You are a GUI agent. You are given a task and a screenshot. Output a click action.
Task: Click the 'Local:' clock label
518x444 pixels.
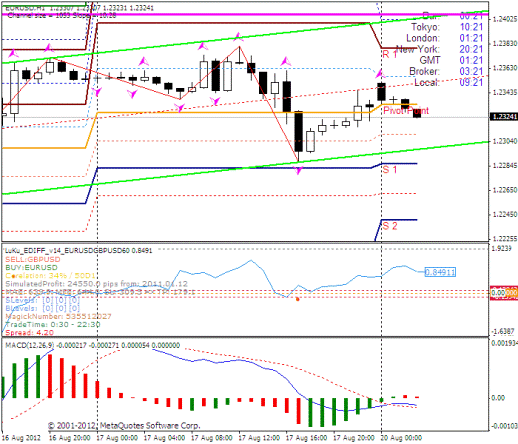point(427,82)
